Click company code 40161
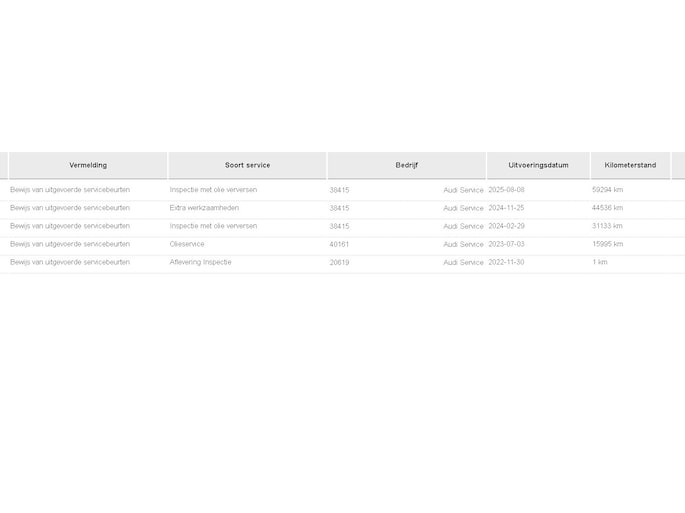685x513 pixels. (339, 244)
